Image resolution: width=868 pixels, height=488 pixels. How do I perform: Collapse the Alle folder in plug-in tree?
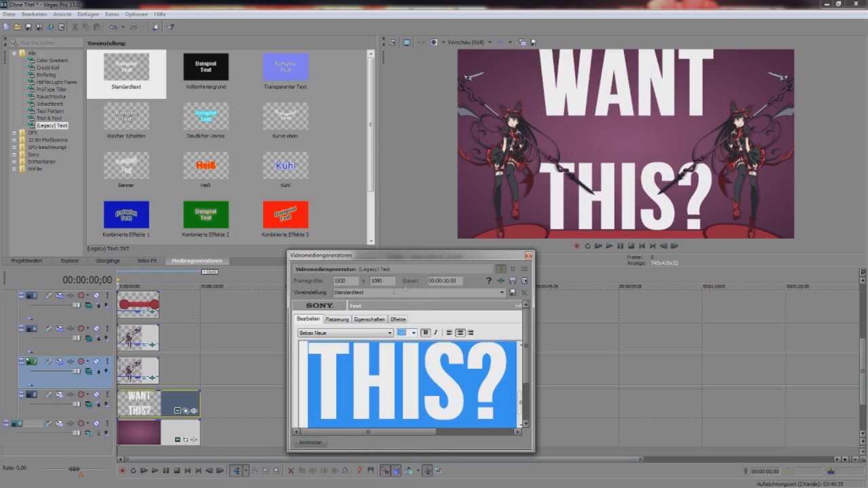(x=14, y=53)
